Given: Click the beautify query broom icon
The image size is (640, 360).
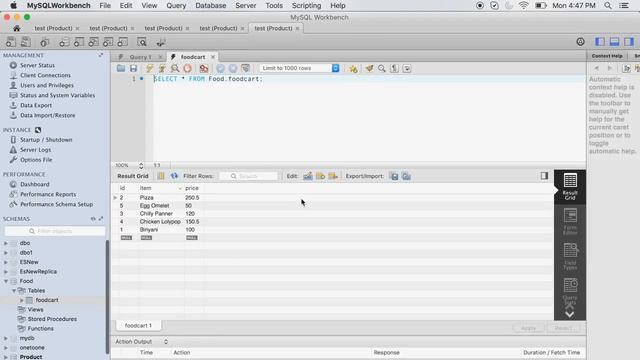Looking at the screenshot, I should pos(369,68).
